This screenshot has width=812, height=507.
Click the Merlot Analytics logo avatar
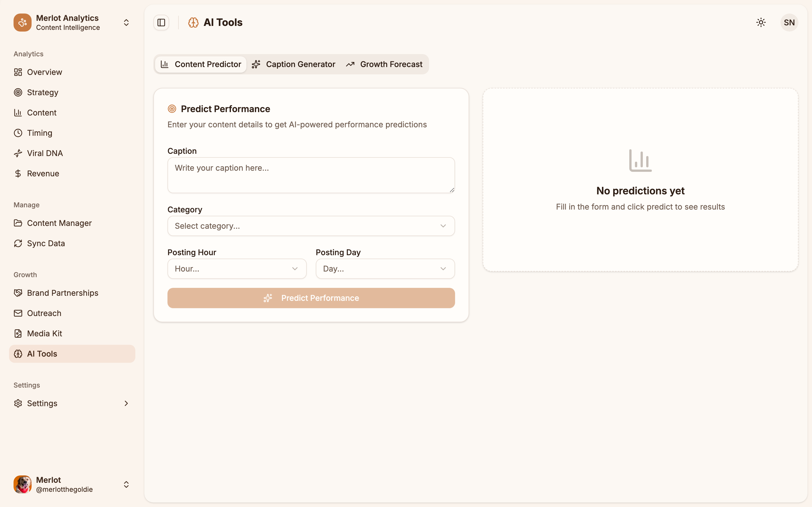(22, 22)
